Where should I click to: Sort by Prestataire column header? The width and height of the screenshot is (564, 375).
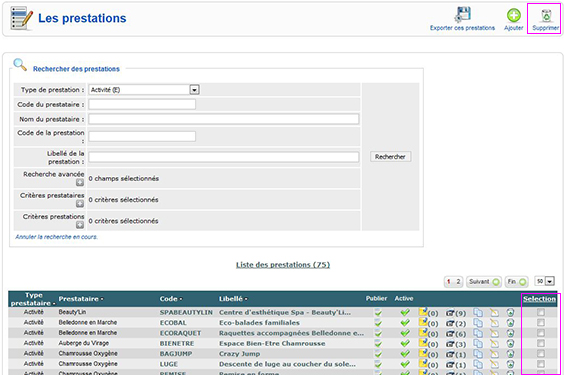[81, 299]
